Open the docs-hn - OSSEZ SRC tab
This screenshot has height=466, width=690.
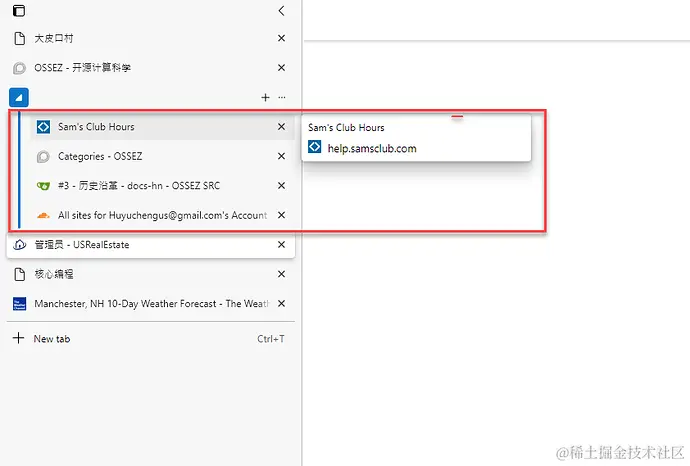(x=162, y=186)
